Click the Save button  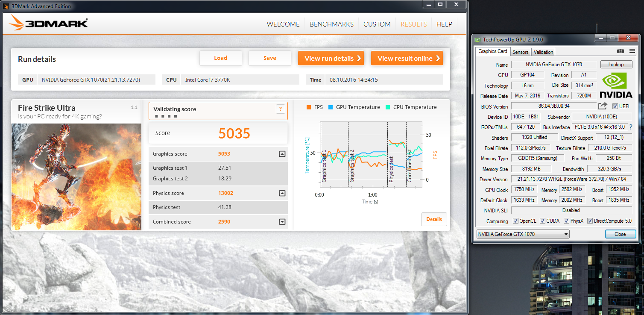(269, 58)
